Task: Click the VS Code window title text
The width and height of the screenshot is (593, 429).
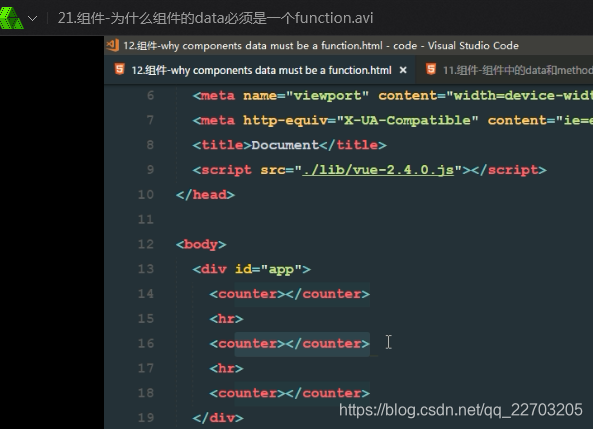Action: click(321, 46)
